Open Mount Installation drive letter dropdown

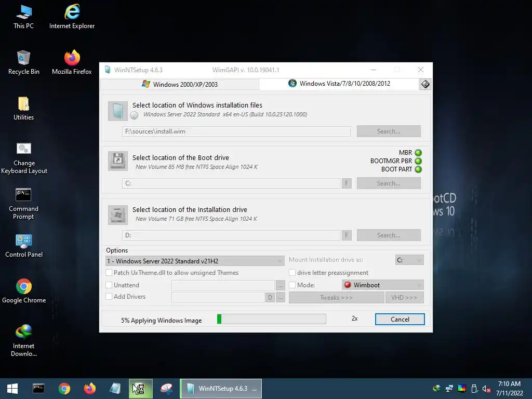[x=409, y=260]
